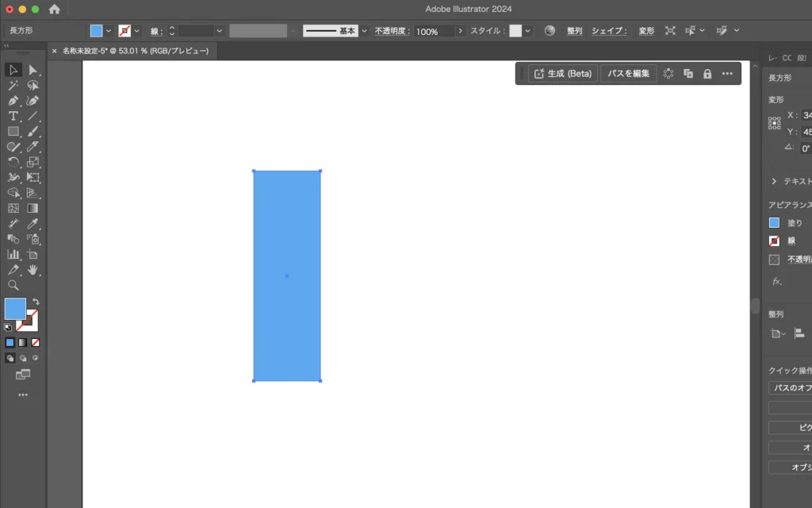The image size is (812, 508).
Task: Open the fill color dropdown in control bar
Action: pos(109,31)
